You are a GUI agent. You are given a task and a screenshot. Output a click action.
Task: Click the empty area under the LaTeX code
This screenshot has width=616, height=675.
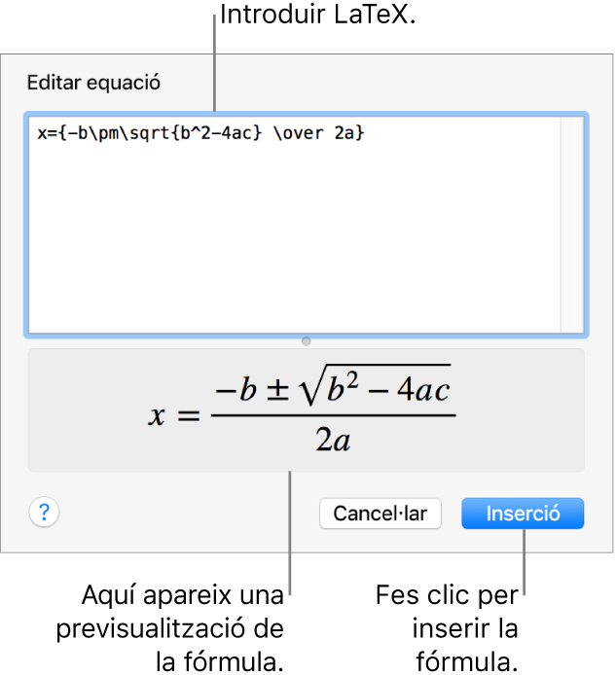click(292, 243)
